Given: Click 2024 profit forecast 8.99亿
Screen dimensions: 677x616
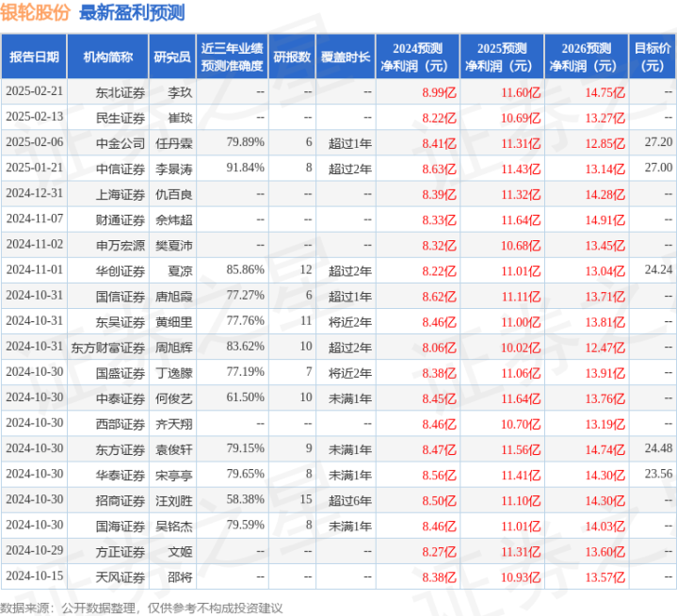Looking at the screenshot, I should pyautogui.click(x=439, y=92).
